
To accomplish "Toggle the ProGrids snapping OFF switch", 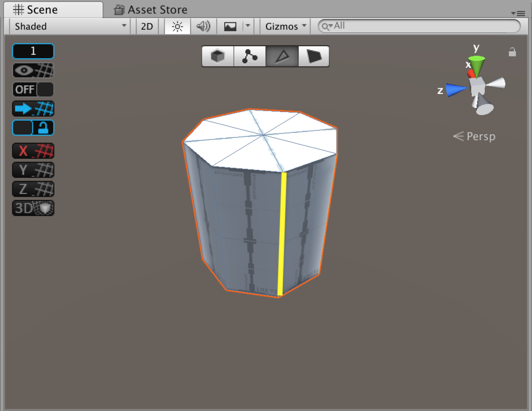I will 33,89.
